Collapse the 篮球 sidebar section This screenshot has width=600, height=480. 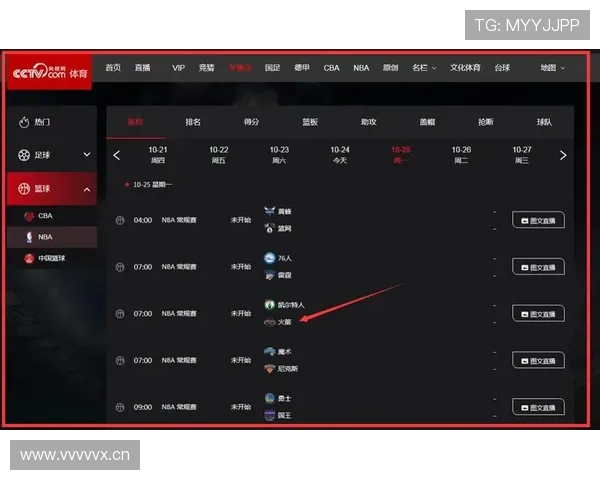[87, 189]
